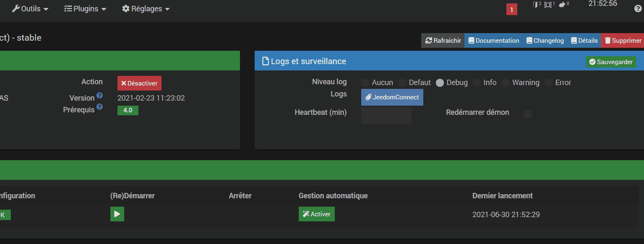Save log settings with Sauvegarder
Image resolution: width=644 pixels, height=244 pixels.
(611, 62)
